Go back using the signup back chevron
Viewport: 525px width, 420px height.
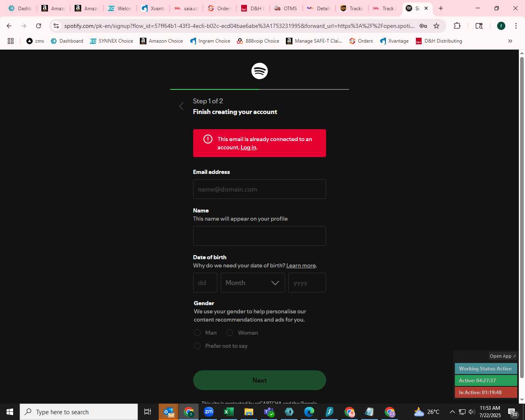(181, 106)
